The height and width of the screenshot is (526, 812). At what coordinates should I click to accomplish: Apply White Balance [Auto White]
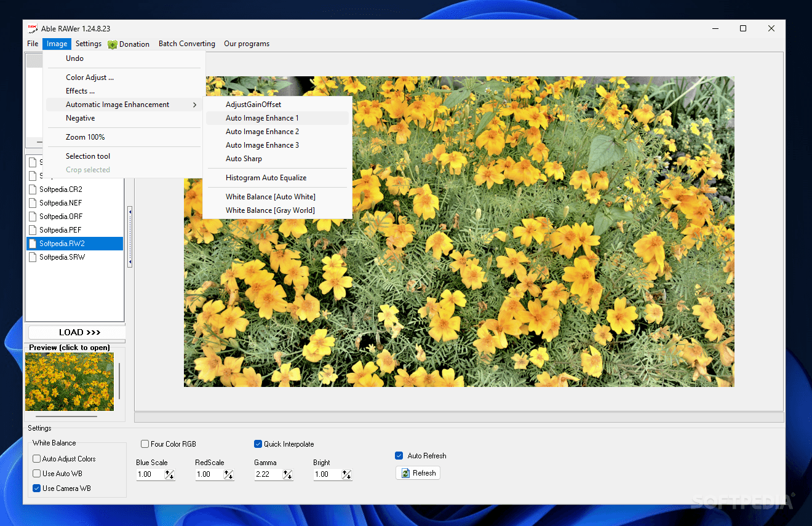(277, 197)
